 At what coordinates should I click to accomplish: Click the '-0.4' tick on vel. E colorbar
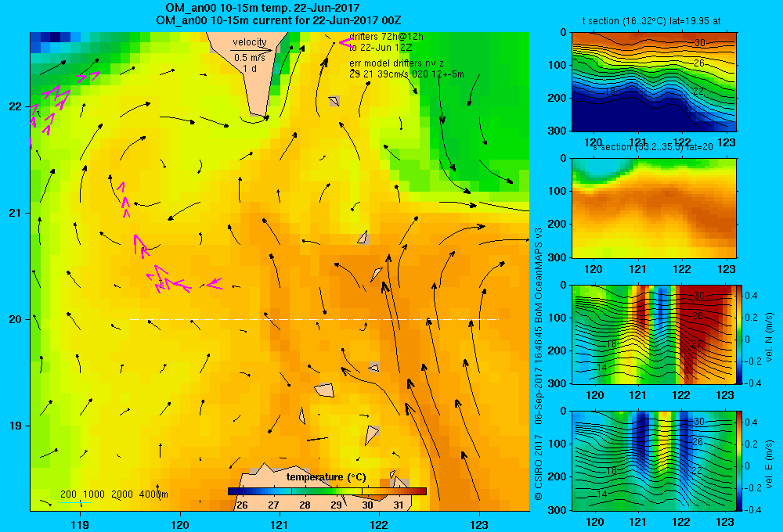752,509
